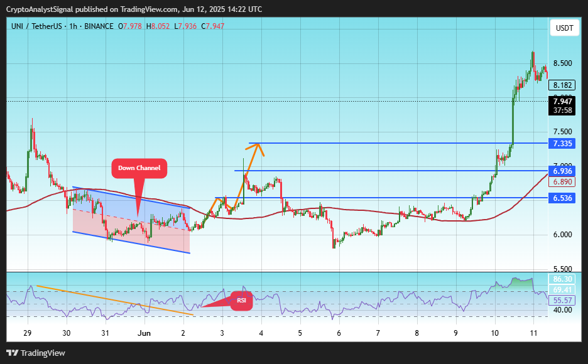Click the Close value C7.947
Viewport: 588px width, 364px height.
click(212, 26)
